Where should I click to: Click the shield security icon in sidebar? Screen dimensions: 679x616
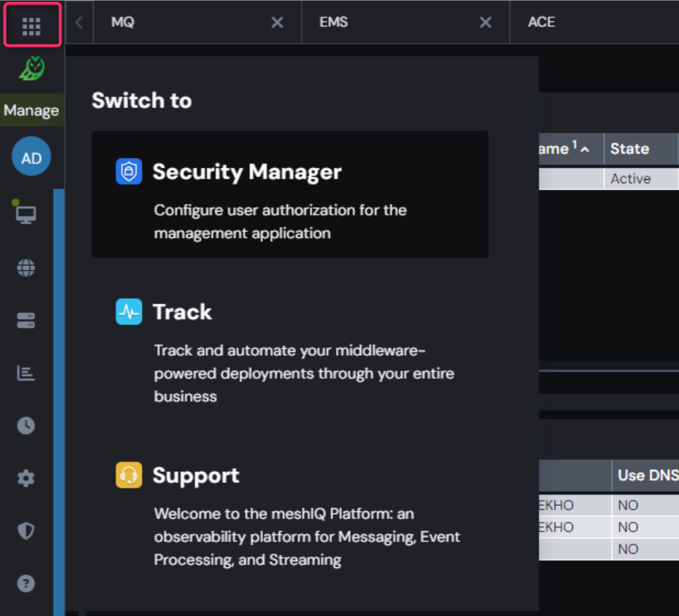click(26, 531)
